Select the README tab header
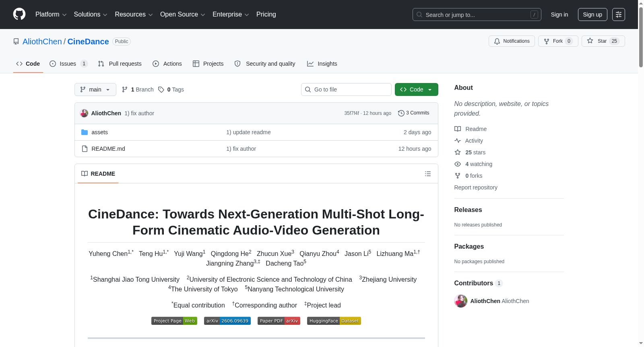 click(98, 174)
